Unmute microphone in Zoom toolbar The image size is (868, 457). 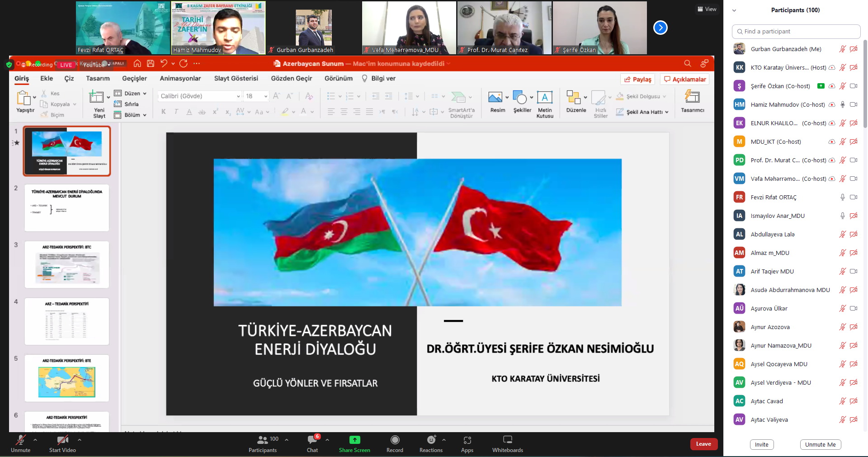20,443
